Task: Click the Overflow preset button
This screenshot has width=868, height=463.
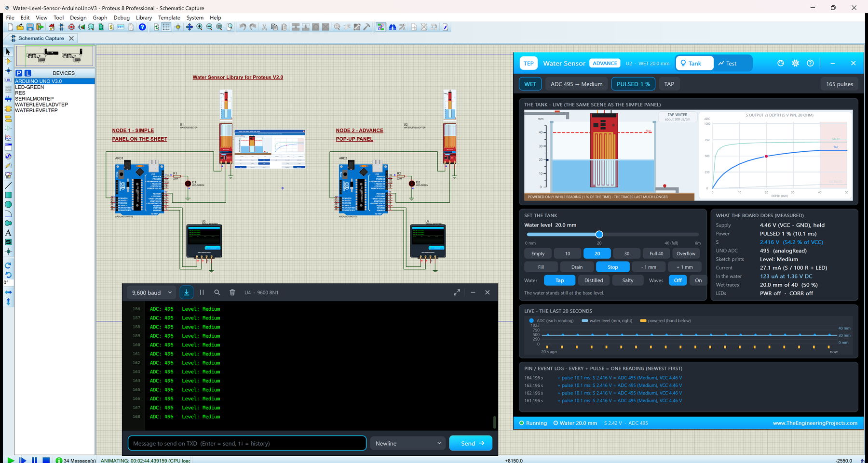Action: pos(686,253)
